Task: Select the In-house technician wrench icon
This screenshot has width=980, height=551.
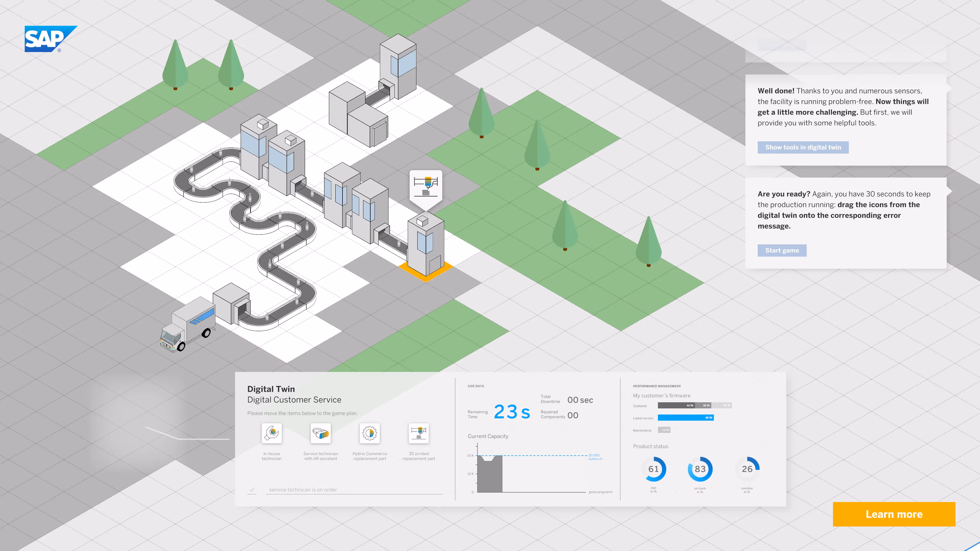Action: point(272,433)
